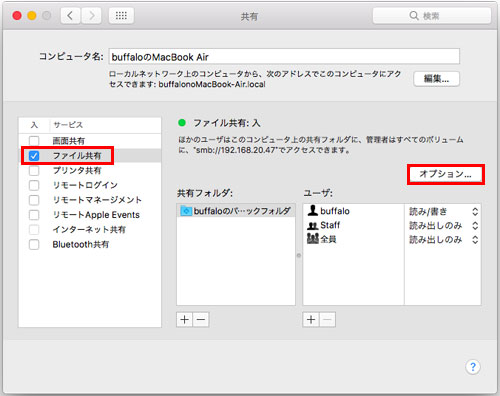Add a shared folder with plus button

click(184, 320)
